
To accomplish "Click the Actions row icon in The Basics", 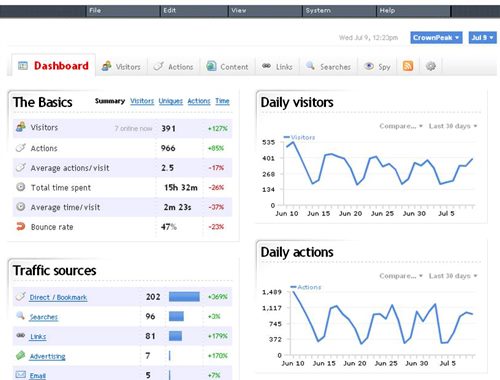I will (x=21, y=147).
